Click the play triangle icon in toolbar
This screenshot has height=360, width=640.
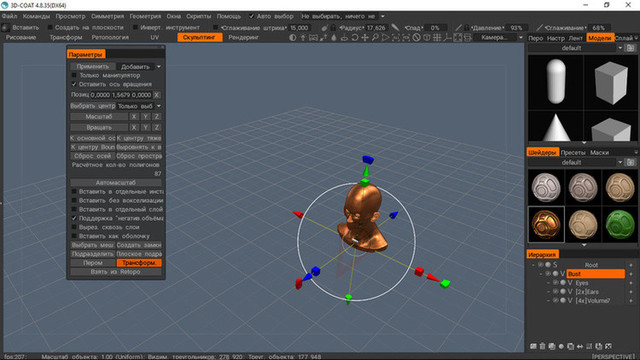pos(385,38)
